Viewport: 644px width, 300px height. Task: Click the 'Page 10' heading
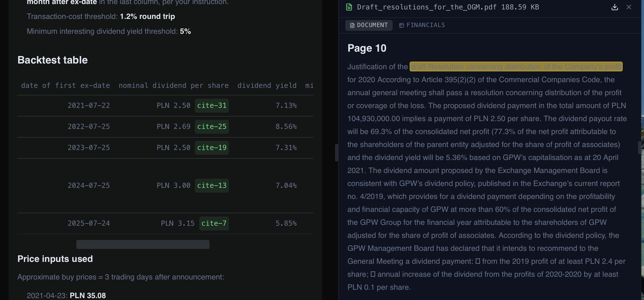367,48
